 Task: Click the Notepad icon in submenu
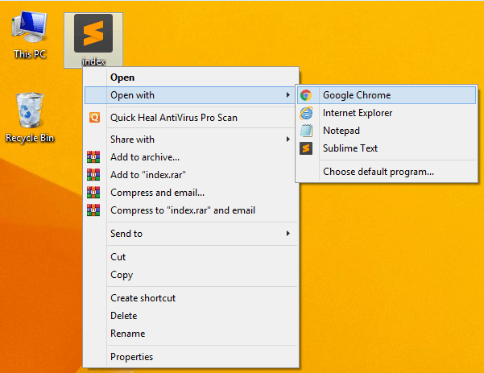click(306, 131)
